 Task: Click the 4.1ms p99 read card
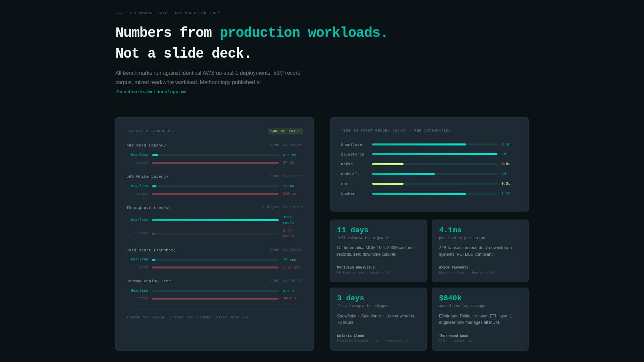tap(480, 251)
